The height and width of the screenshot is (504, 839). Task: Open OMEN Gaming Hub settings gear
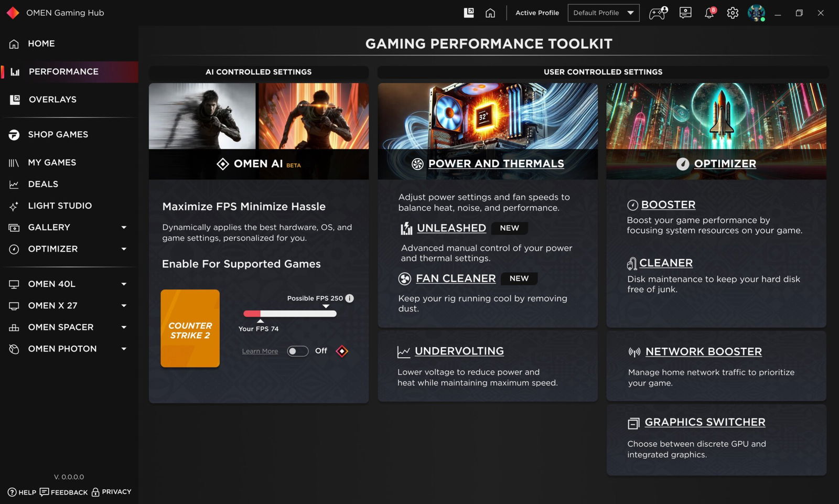coord(733,13)
